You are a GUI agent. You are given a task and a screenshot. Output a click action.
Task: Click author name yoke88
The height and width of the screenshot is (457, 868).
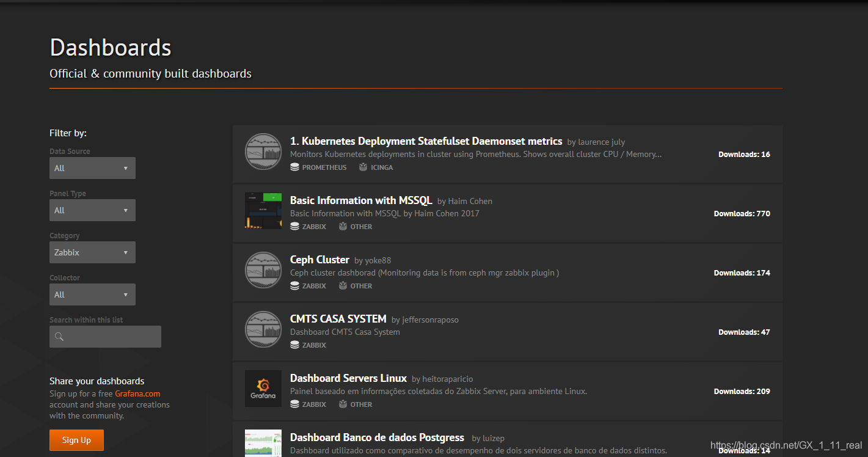[x=377, y=261]
